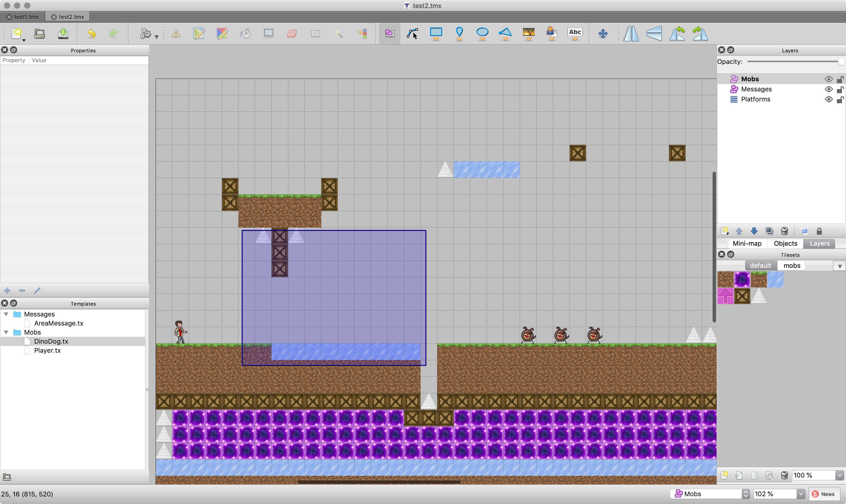The height and width of the screenshot is (504, 846).
Task: Select the Magic Wand tool
Action: (x=339, y=33)
